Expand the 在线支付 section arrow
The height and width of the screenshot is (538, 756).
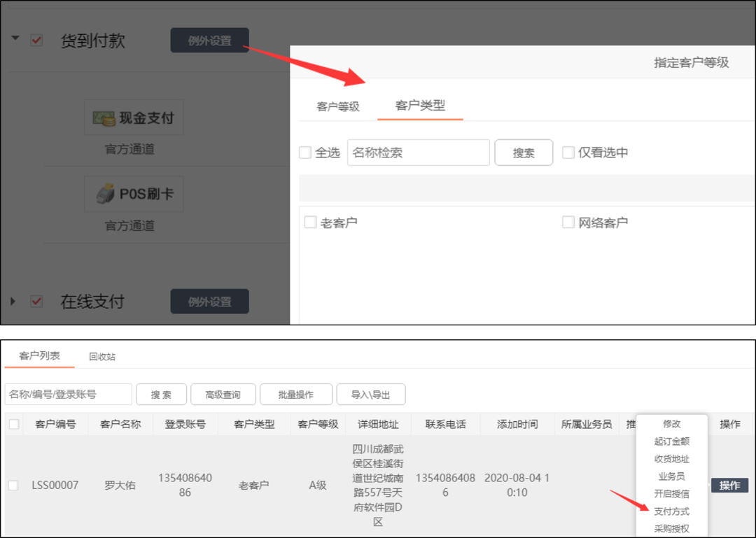coord(13,302)
